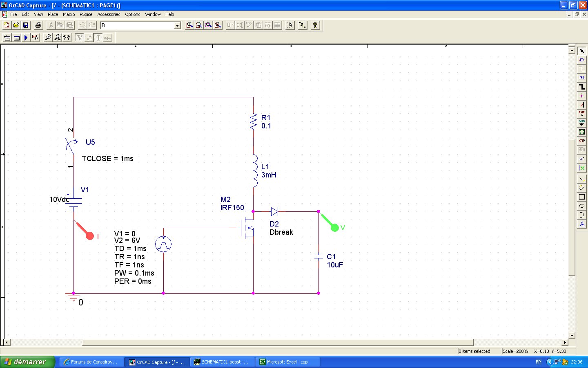
Task: Pick the Place Power symbol tool
Action: point(582,113)
